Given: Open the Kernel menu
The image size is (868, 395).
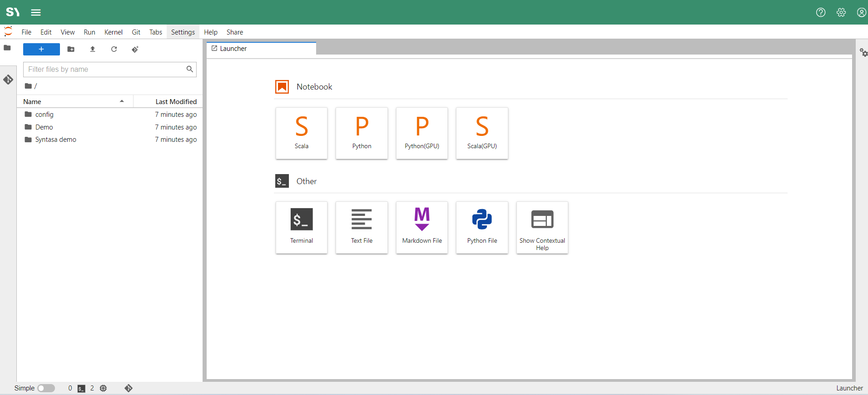Looking at the screenshot, I should click(x=113, y=32).
